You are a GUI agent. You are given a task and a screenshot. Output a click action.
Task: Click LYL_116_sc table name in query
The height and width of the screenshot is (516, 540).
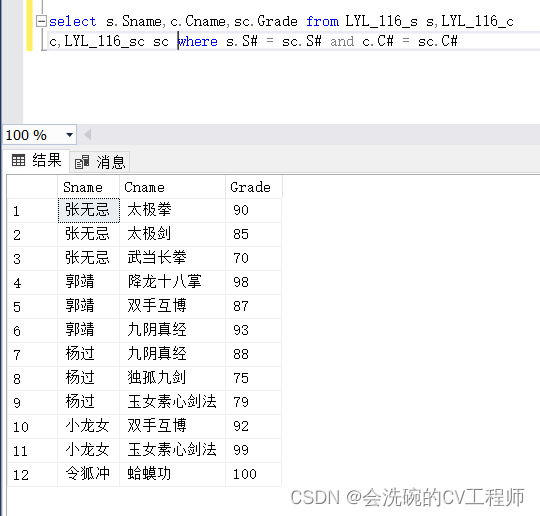105,42
